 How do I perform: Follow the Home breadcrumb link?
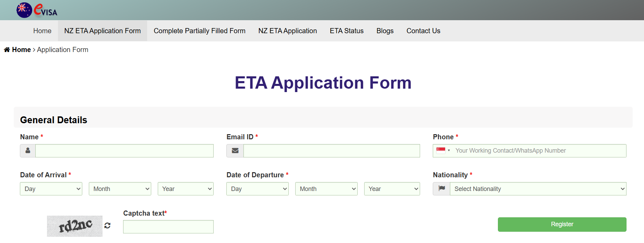(21, 50)
